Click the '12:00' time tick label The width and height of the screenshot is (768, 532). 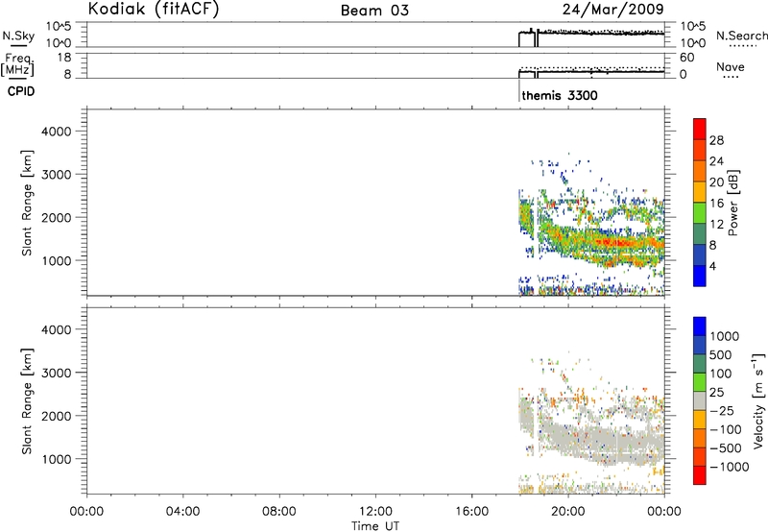pyautogui.click(x=375, y=512)
